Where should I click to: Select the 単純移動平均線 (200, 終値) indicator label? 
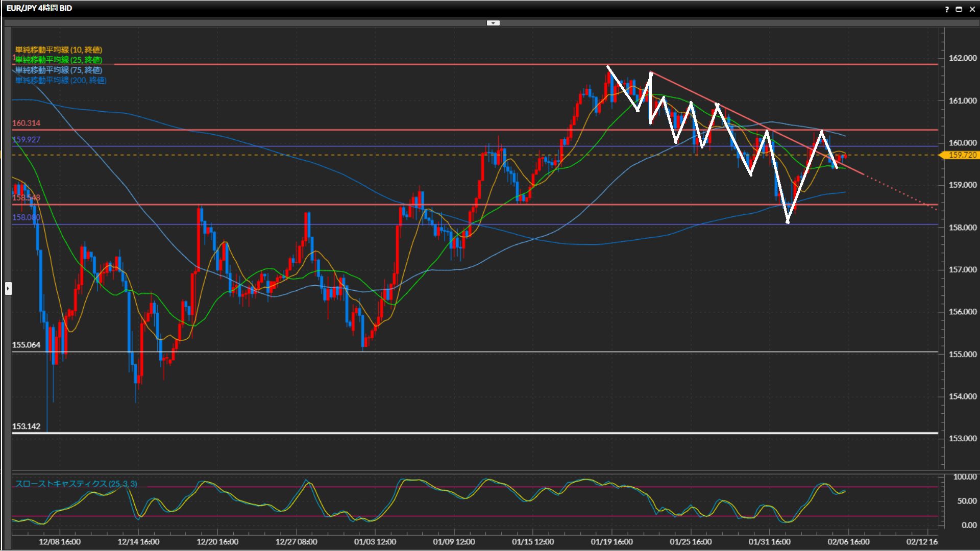(60, 80)
